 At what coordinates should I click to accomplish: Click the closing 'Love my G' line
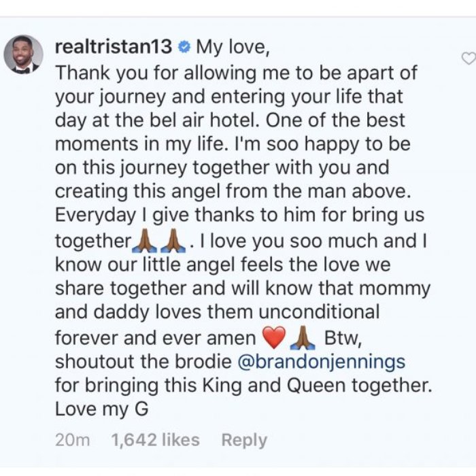pyautogui.click(x=102, y=409)
